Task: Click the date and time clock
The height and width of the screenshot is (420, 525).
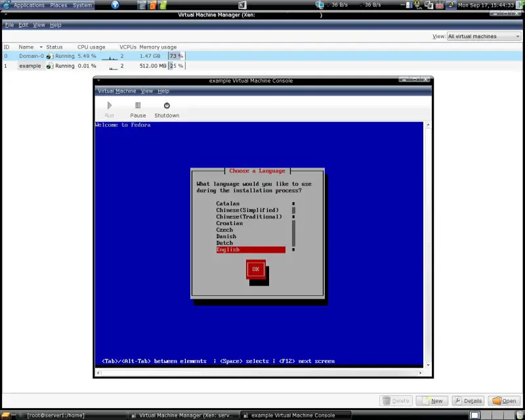Action: coord(486,5)
